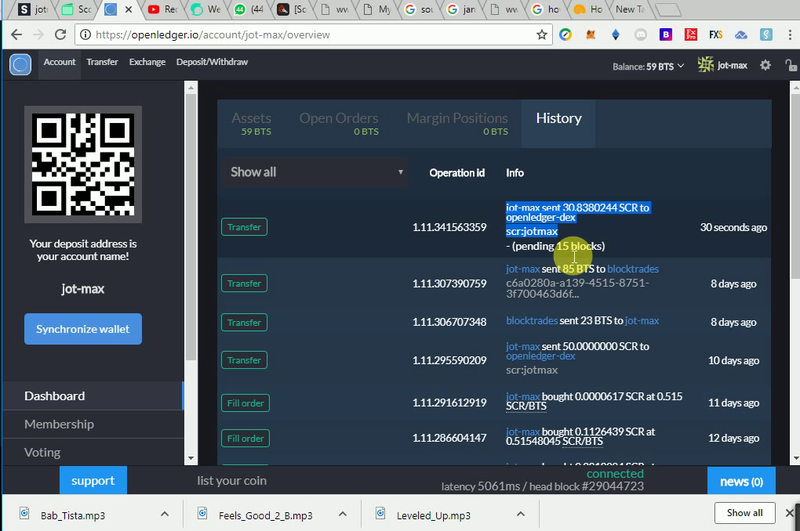800x531 pixels.
Task: Expand options for Feels_Good_2_B.mp3 download
Action: tap(342, 514)
